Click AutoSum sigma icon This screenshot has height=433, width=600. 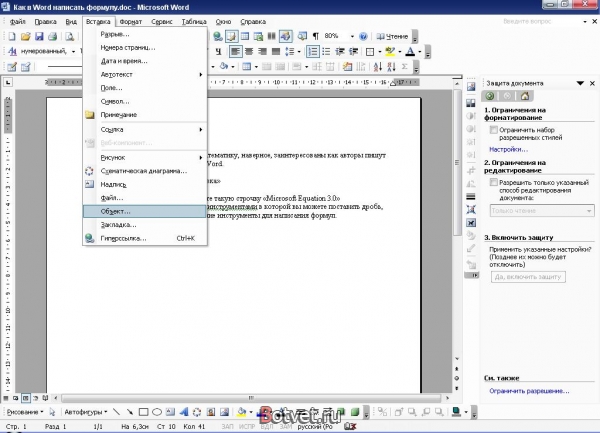tap(405, 67)
